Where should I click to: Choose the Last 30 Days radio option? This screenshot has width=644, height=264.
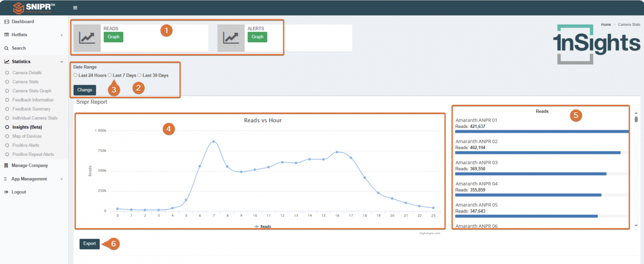click(x=139, y=75)
